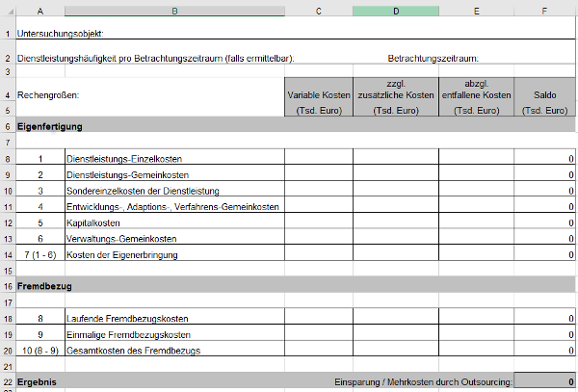Viewport: 578px width, 392px height.
Task: Select column header A
Action: point(40,11)
